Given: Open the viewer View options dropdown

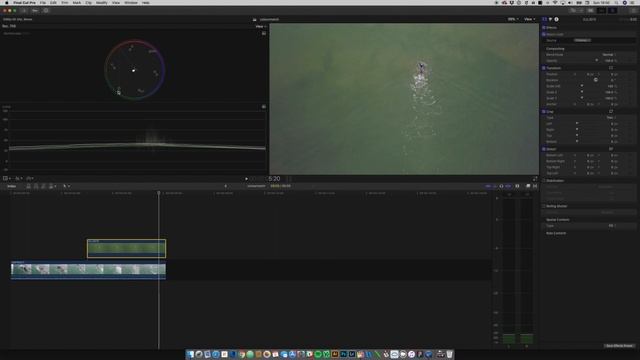Looking at the screenshot, I should click(x=529, y=19).
